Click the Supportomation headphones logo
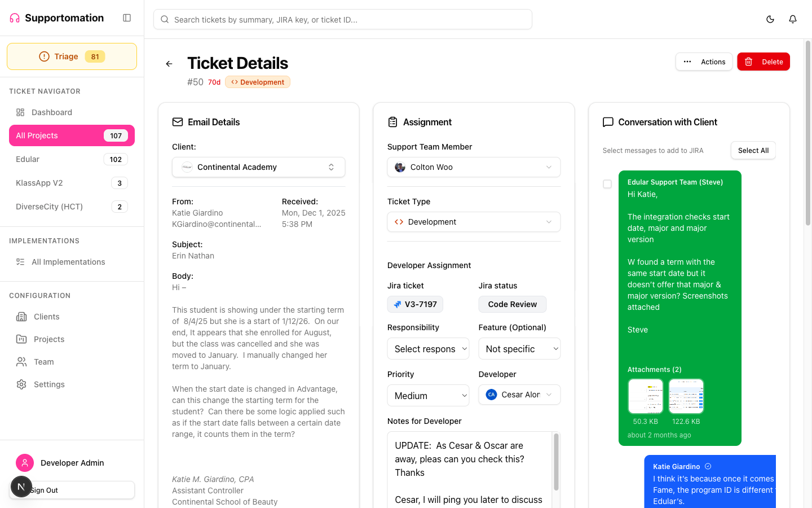The image size is (812, 508). pyautogui.click(x=14, y=17)
